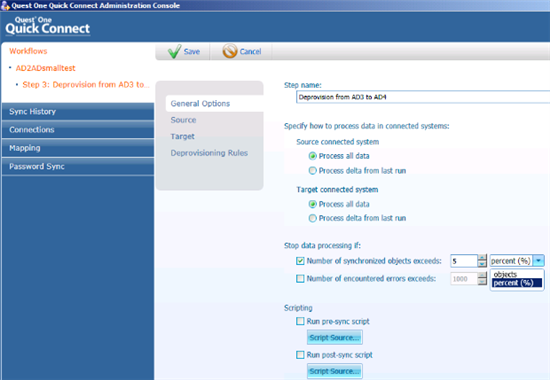The height and width of the screenshot is (380, 550).
Task: Open Password Sync in the sidebar
Action: click(x=78, y=167)
